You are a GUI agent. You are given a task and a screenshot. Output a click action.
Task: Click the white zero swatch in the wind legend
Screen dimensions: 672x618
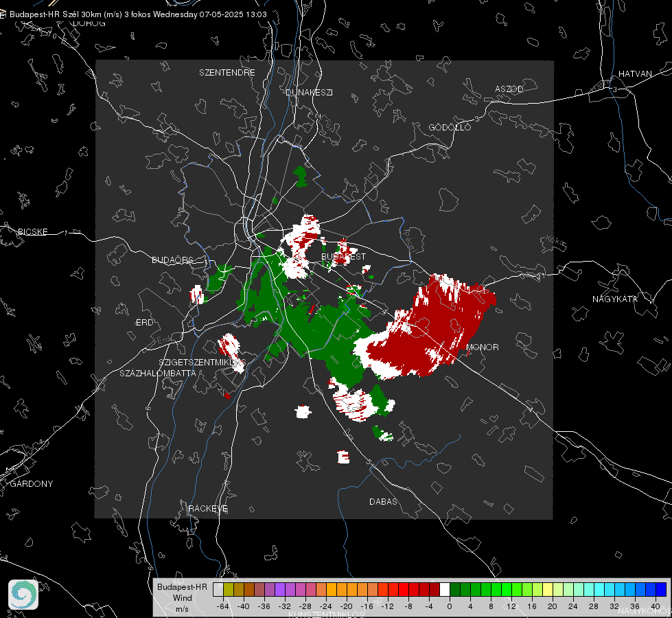pos(445,590)
